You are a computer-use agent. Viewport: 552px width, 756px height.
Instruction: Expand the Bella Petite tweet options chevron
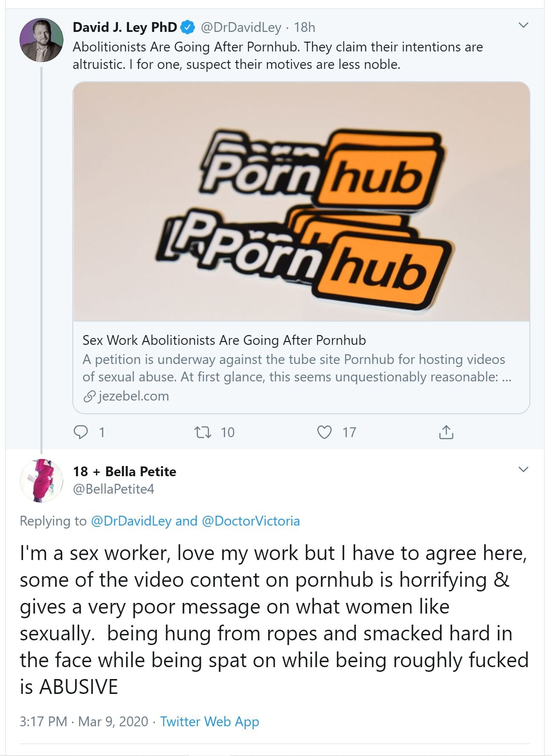click(x=524, y=469)
